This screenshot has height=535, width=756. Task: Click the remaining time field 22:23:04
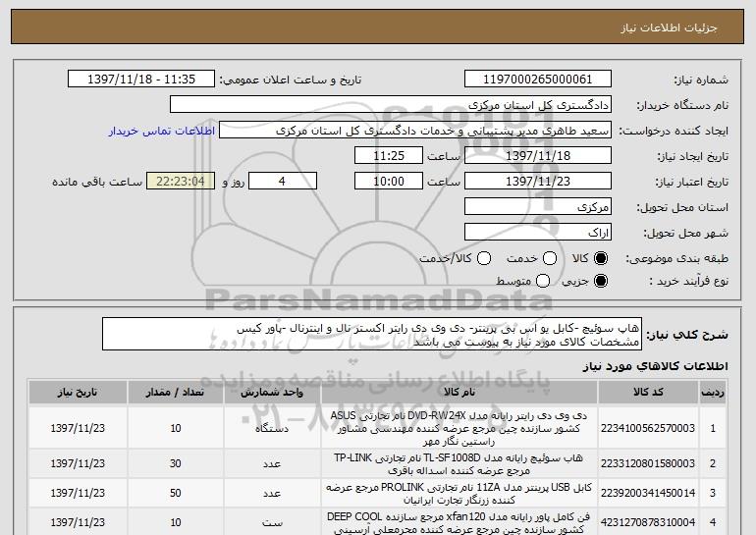pyautogui.click(x=181, y=182)
